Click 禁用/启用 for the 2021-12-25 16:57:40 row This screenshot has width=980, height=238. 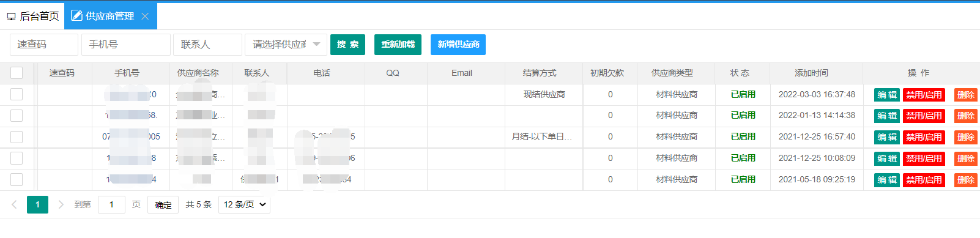[924, 137]
